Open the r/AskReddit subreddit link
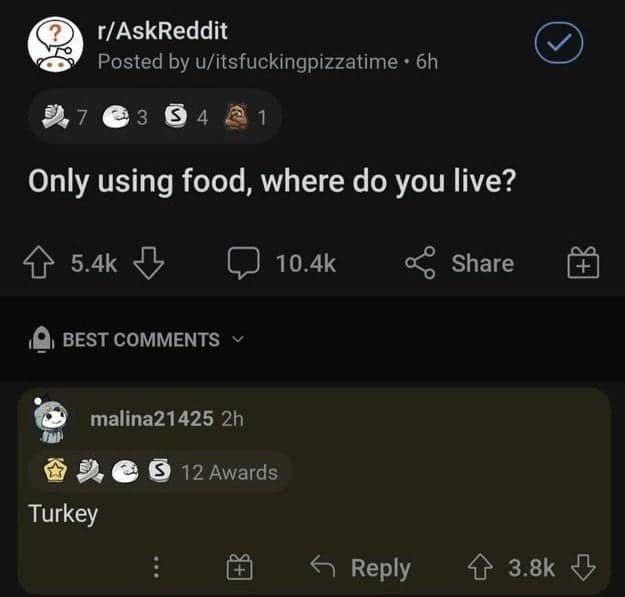Viewport: 625px width, 597px height. pos(162,31)
